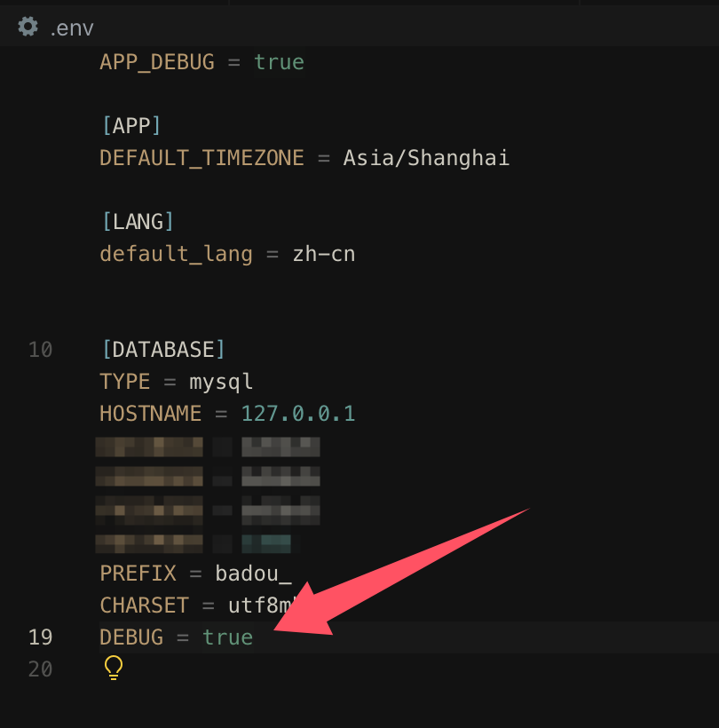This screenshot has height=728, width=719.
Task: Click the [LANG] section header
Action: [138, 221]
